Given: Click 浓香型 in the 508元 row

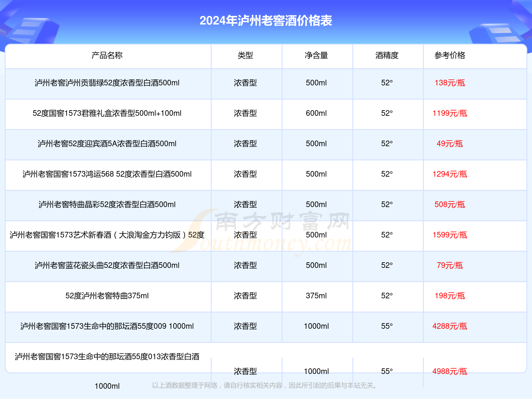Looking at the screenshot, I should (x=245, y=205).
